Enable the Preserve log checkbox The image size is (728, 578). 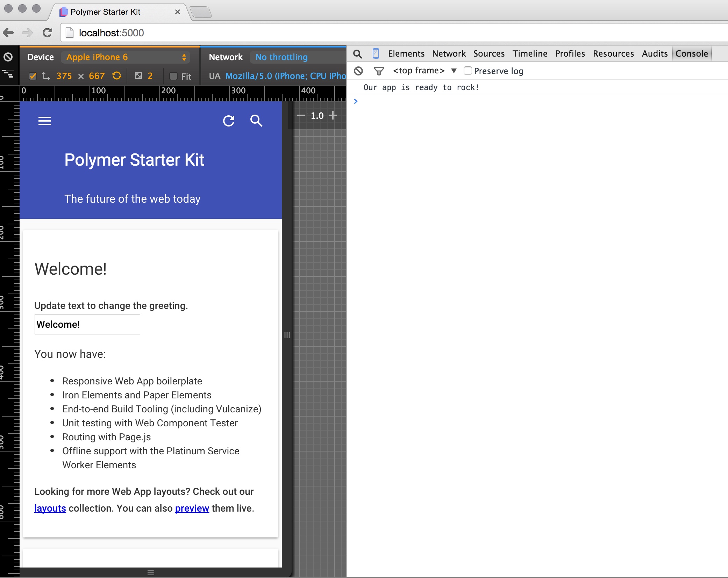468,71
